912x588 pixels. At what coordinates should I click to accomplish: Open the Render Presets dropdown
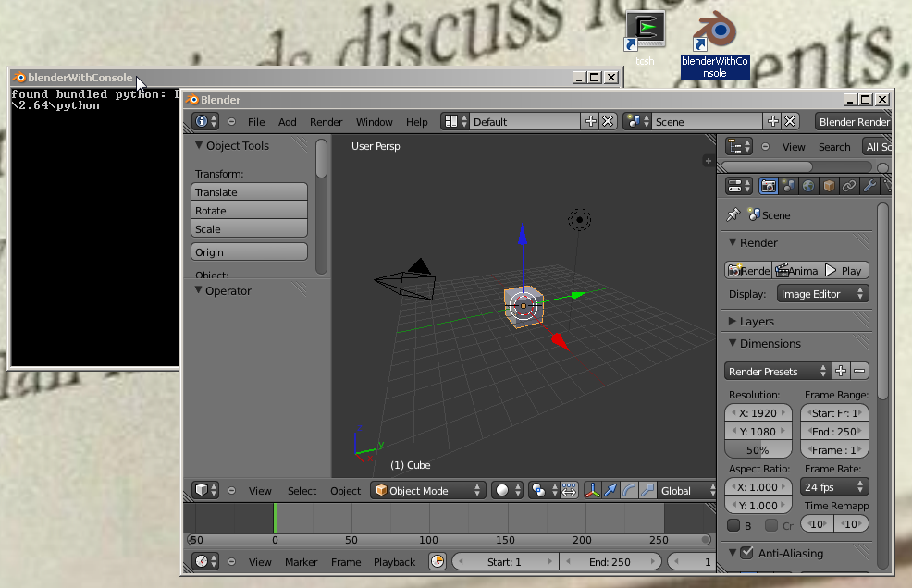point(777,370)
